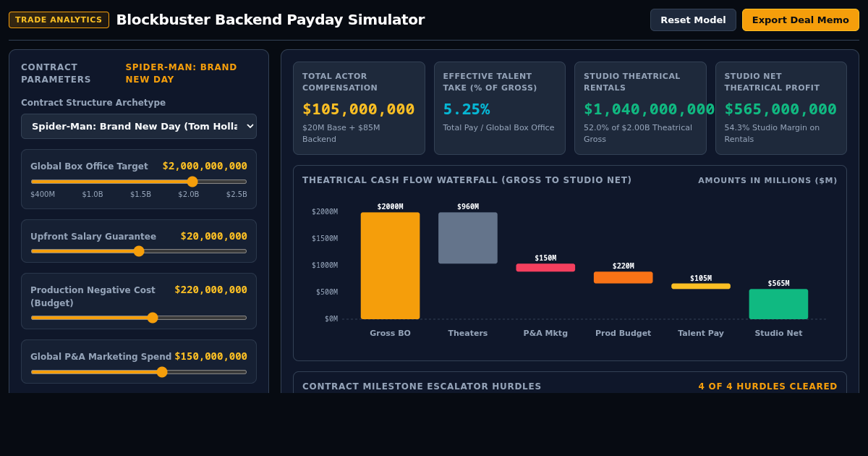This screenshot has width=868, height=456.
Task: Click the Effective Talent Take 5.25% value
Action: coord(467,109)
